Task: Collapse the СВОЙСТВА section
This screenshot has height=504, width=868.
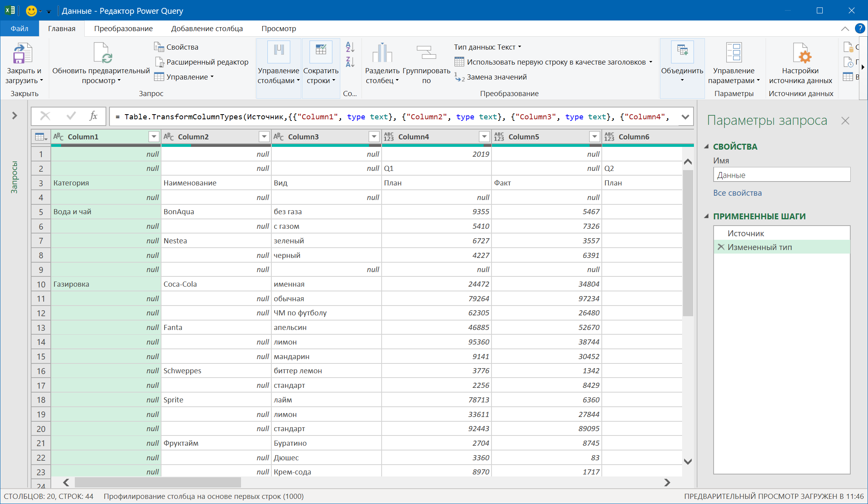Action: tap(707, 146)
